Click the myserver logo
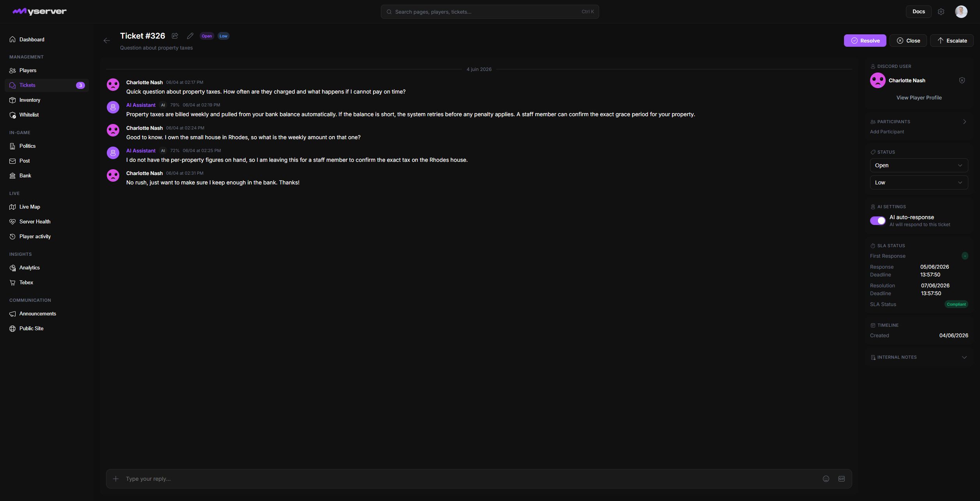 click(x=39, y=12)
